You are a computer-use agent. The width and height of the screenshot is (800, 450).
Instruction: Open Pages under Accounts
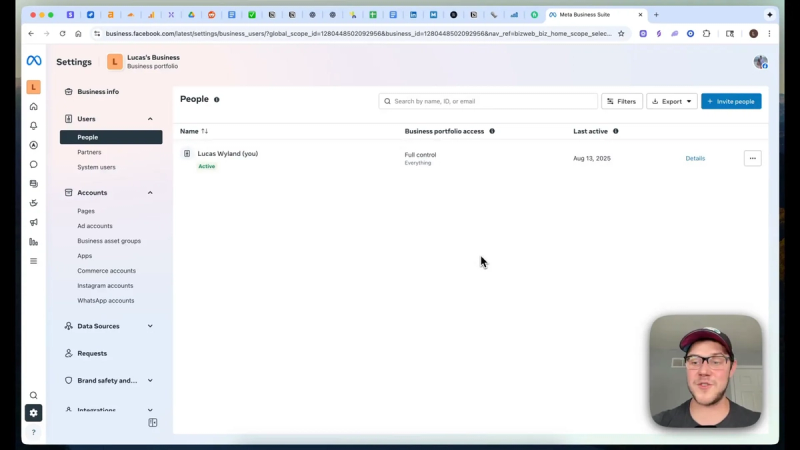(x=86, y=211)
